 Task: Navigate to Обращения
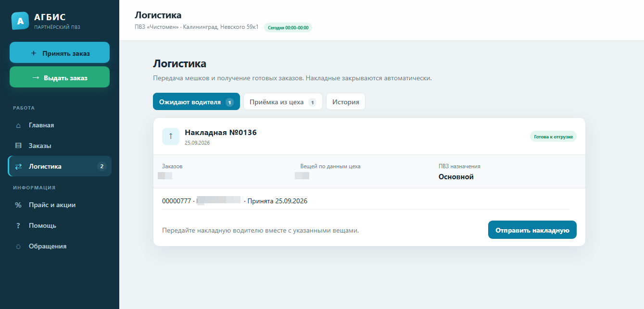tap(60, 247)
